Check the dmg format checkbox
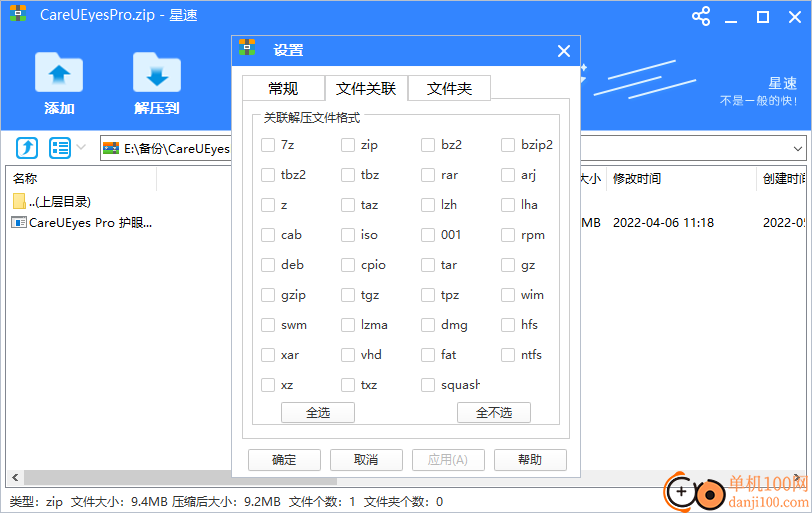 point(428,325)
